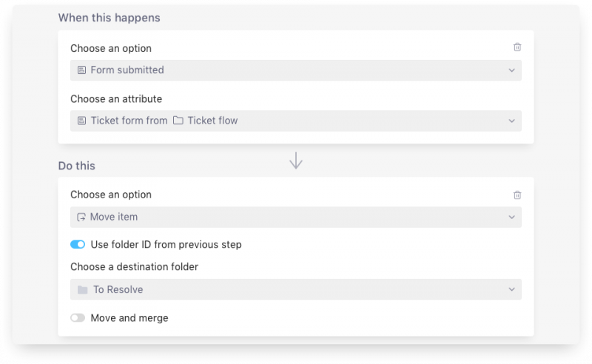Expand chevron on the Move item field
Screen dimensions: 592x364
[511, 218]
